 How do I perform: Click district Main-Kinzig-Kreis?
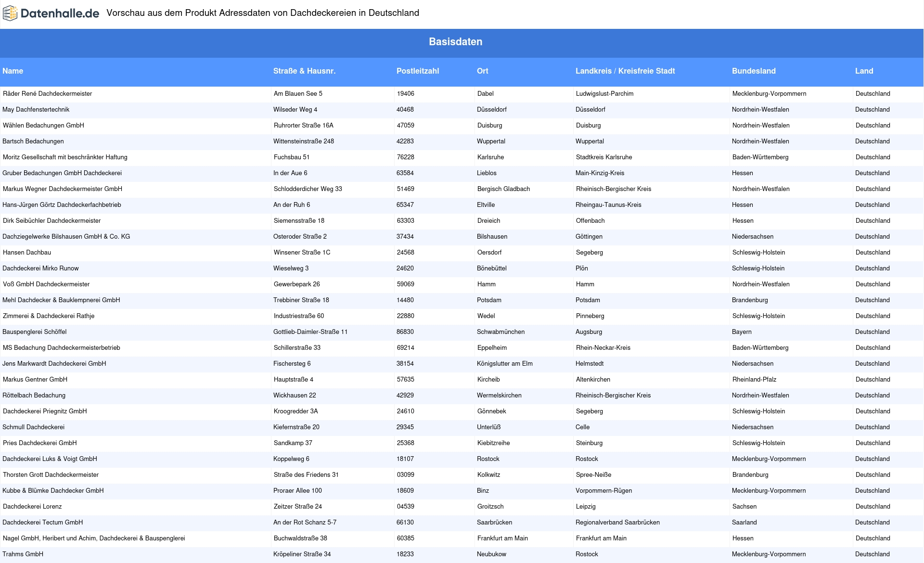click(600, 173)
